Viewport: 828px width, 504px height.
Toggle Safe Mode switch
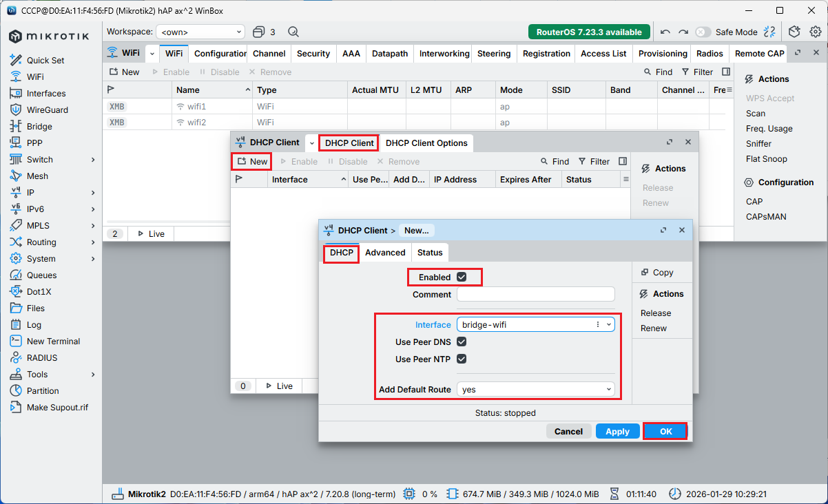tap(703, 32)
